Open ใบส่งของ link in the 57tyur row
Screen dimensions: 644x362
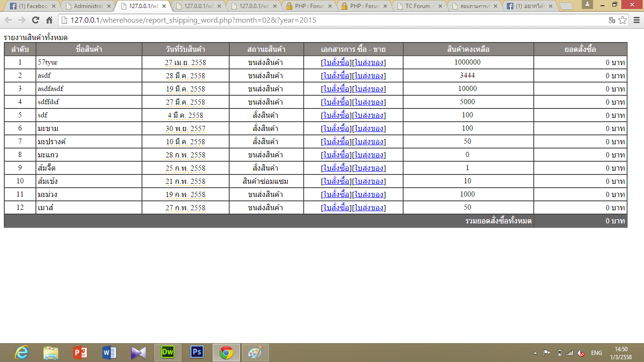(369, 63)
